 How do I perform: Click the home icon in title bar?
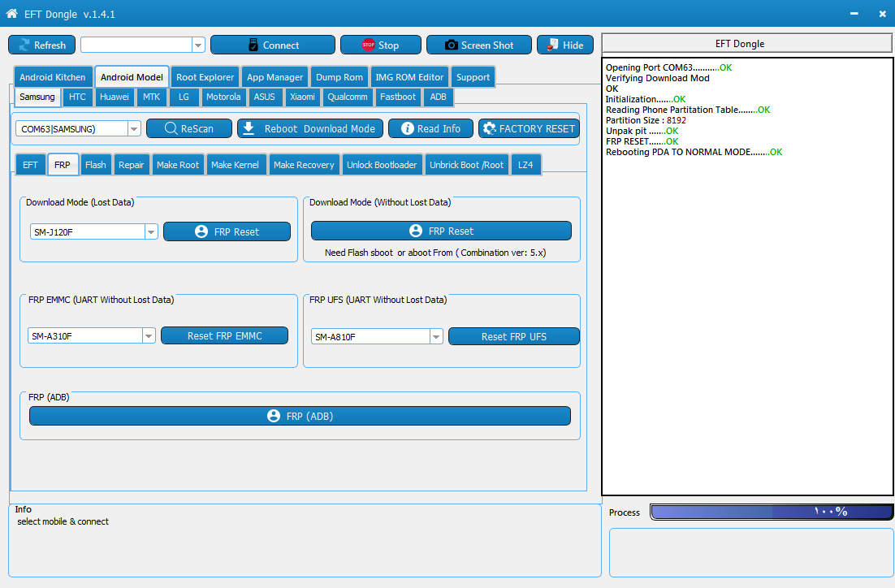point(11,13)
